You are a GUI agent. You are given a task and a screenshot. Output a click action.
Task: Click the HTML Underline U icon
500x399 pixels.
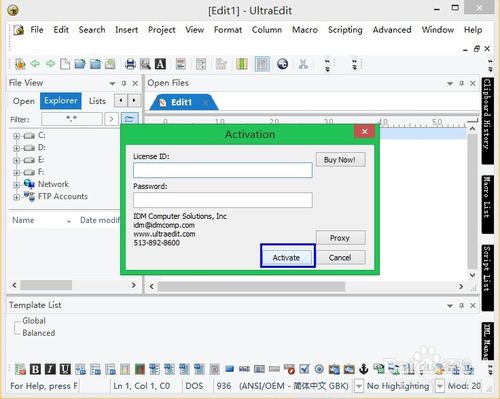click(x=65, y=369)
